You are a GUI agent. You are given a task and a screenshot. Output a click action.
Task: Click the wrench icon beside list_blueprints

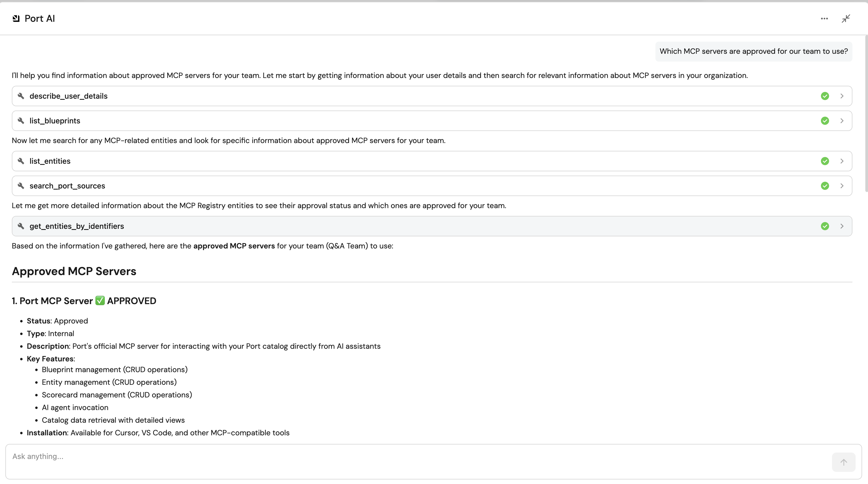coord(21,121)
